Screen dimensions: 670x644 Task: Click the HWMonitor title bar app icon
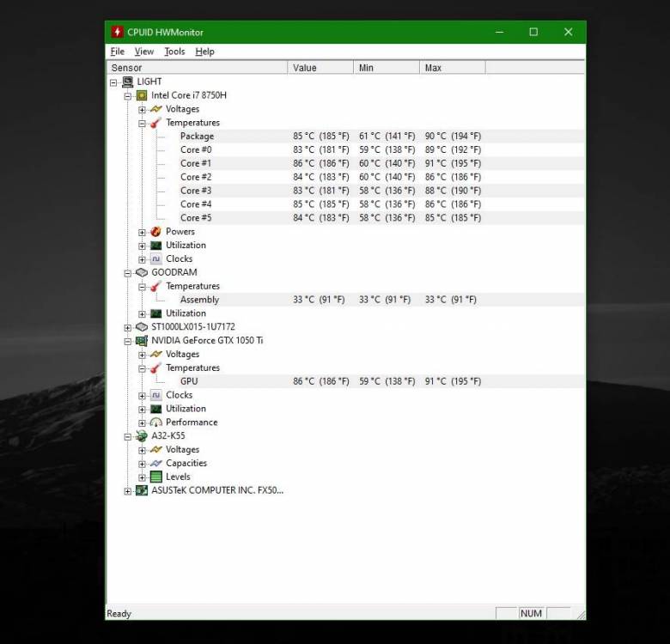(x=117, y=32)
